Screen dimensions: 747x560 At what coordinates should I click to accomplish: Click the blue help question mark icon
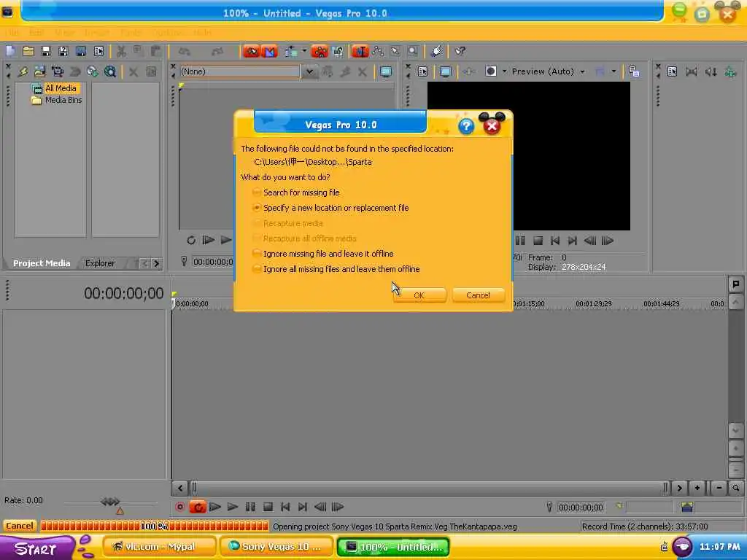coord(466,125)
